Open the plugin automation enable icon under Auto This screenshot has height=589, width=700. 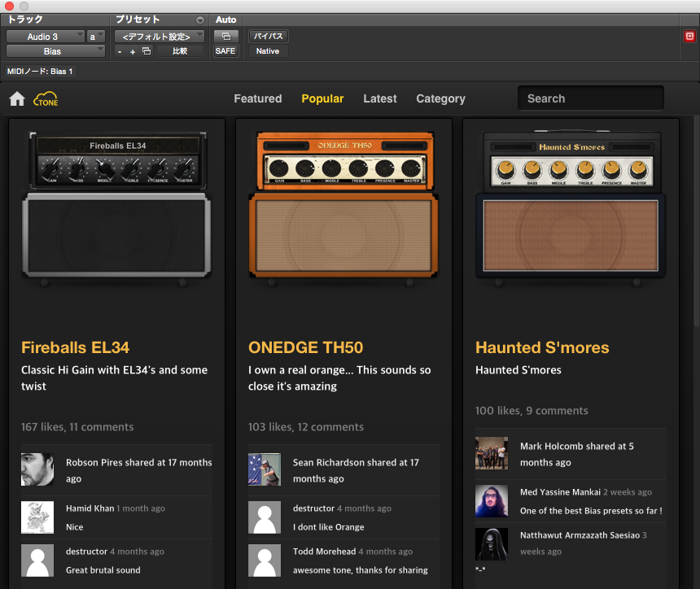click(x=226, y=36)
